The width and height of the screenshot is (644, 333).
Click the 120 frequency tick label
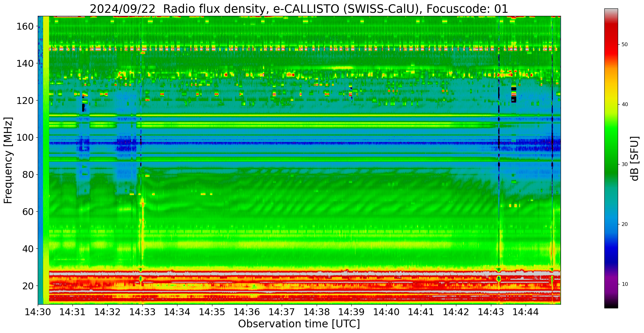(25, 100)
